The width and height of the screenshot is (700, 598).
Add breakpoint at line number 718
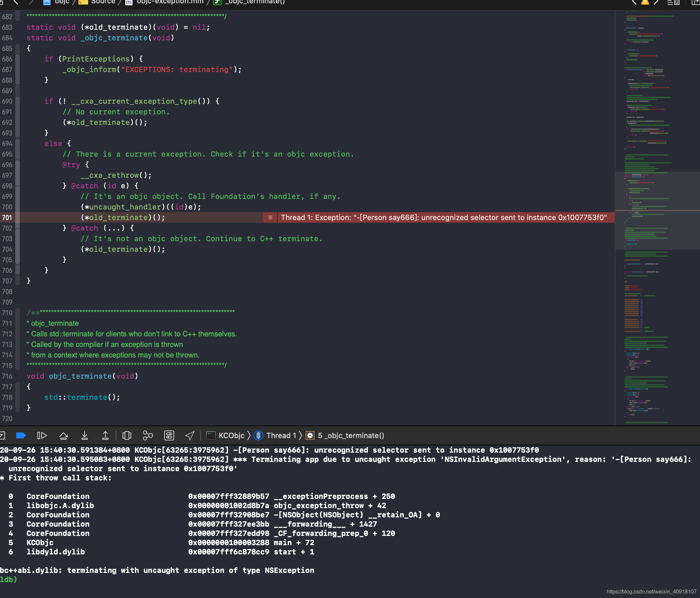tap(7, 397)
